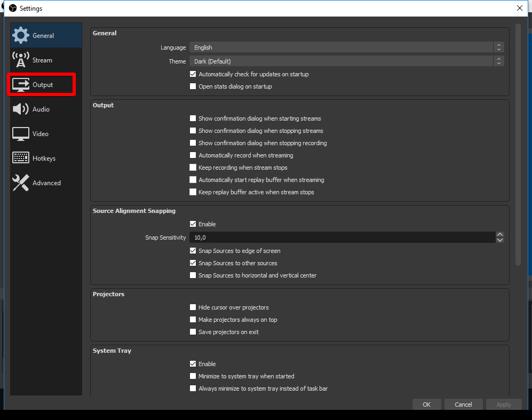
Task: Open Advanced settings via the wrench icon
Action: coord(20,183)
